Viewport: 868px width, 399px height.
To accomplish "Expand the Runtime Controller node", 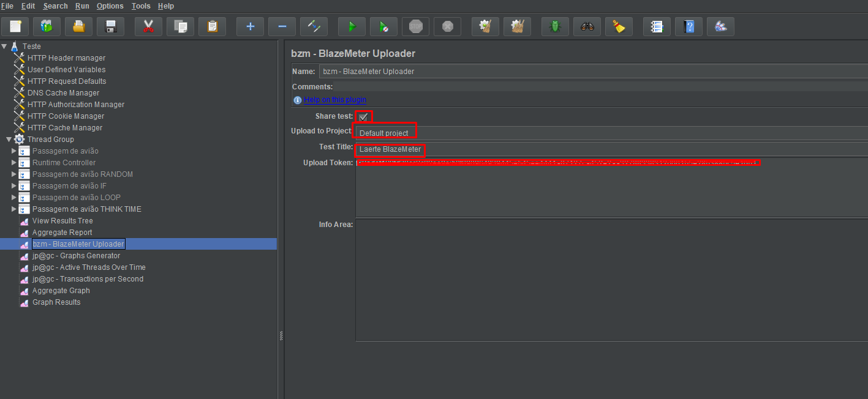I will (x=14, y=162).
